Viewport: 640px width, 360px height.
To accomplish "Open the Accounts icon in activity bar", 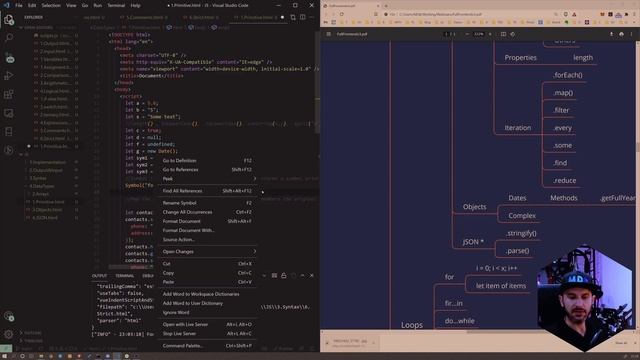I will click(x=9, y=316).
